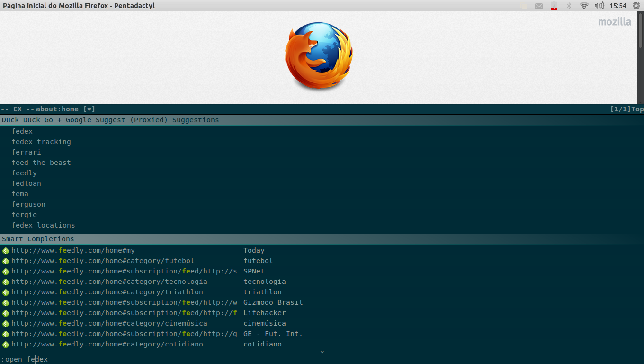Open the sound volume indicator
644x364 pixels.
pos(599,6)
